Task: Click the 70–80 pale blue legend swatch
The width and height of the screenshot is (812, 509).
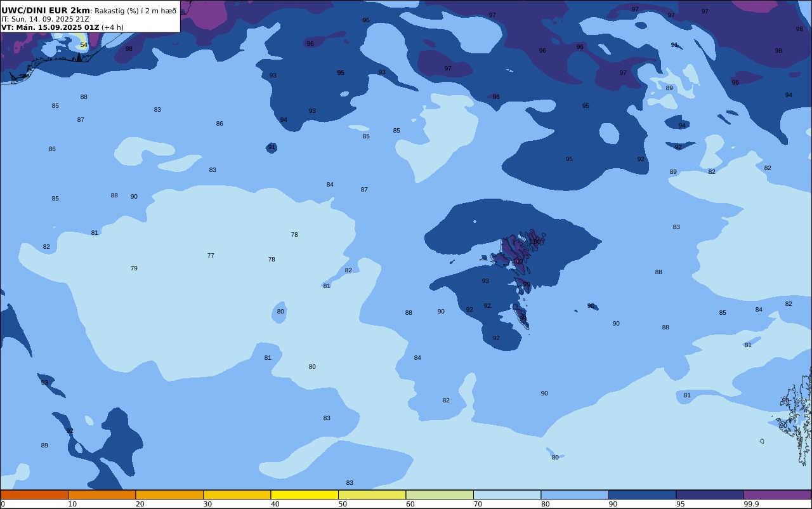Action: tap(507, 494)
